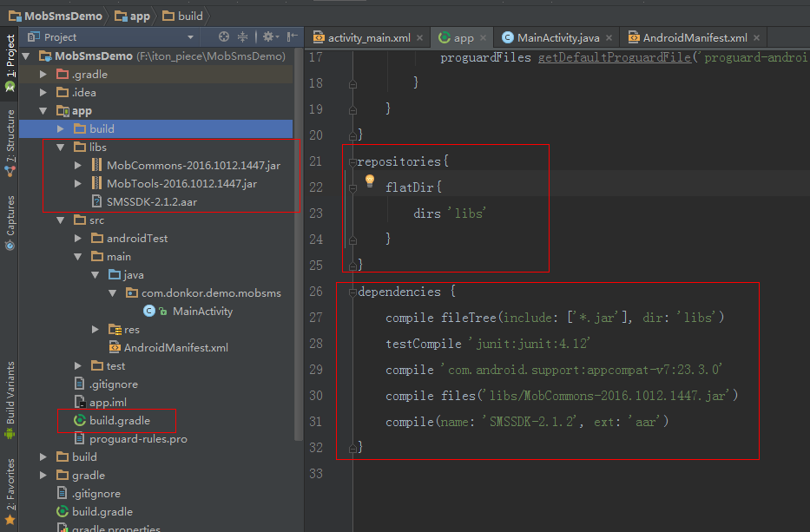Collapse the java folder
810x532 pixels.
click(95, 275)
